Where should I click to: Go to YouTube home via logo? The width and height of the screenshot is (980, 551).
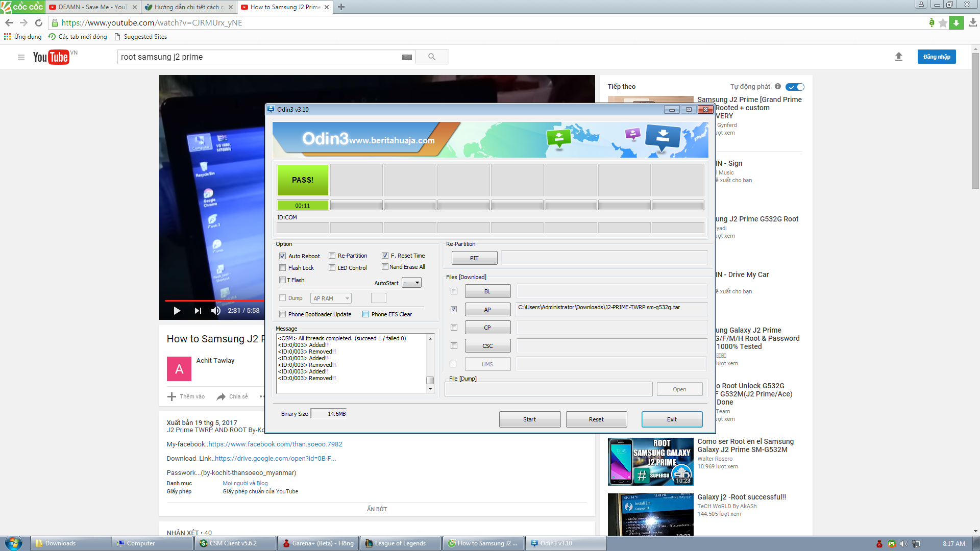click(x=51, y=57)
